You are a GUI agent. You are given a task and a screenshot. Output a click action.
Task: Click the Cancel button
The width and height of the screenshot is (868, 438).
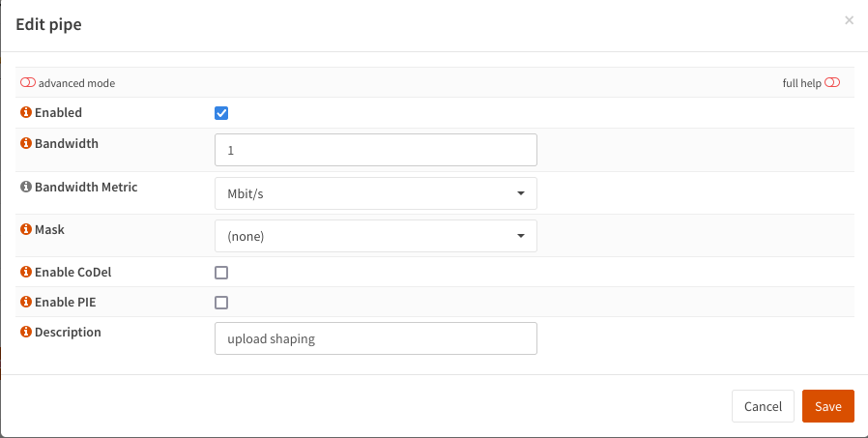click(763, 407)
